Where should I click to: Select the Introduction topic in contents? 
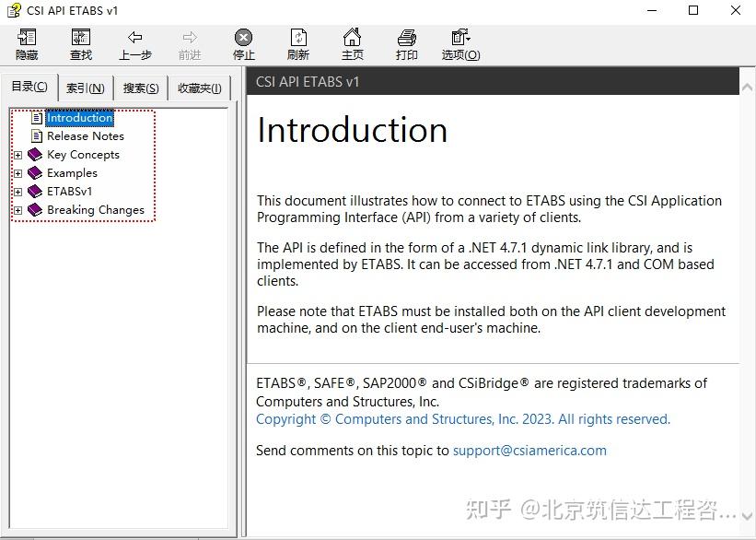80,118
